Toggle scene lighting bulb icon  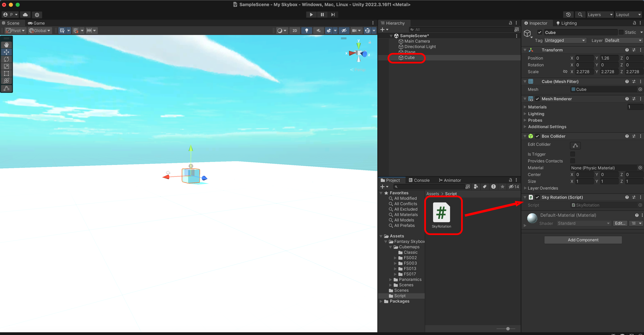pyautogui.click(x=307, y=31)
